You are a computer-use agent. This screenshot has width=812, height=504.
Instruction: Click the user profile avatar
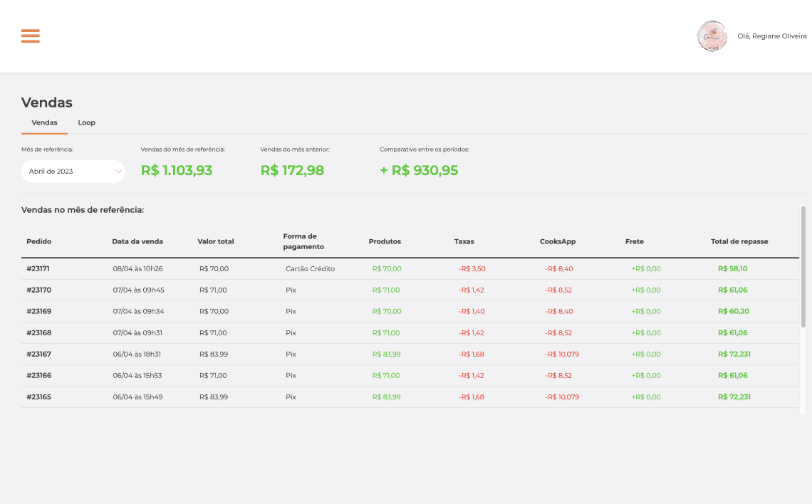click(x=712, y=36)
